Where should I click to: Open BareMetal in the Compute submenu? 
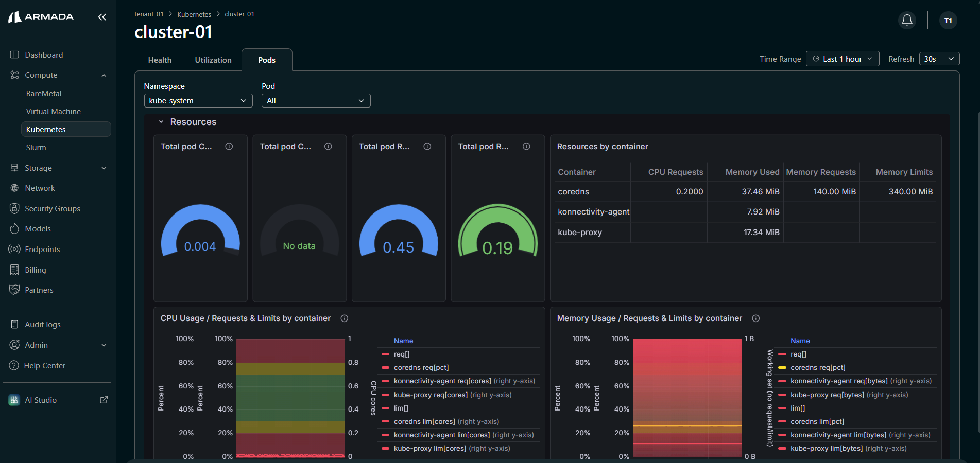[x=44, y=94]
